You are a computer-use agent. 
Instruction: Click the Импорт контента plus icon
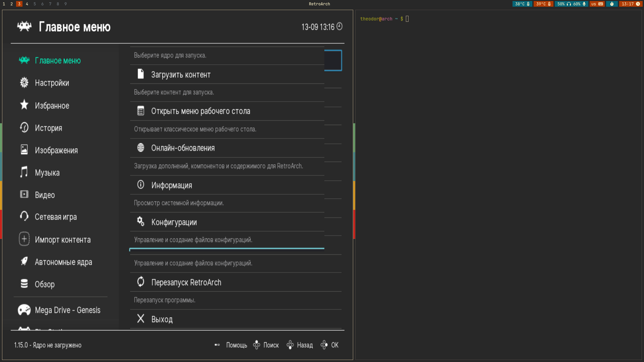tap(24, 239)
